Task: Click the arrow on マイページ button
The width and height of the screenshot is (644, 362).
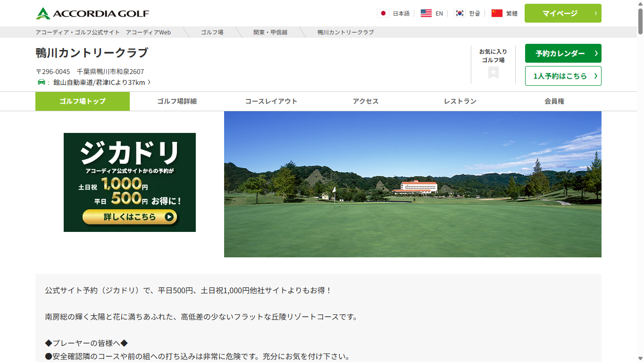Action: (595, 13)
